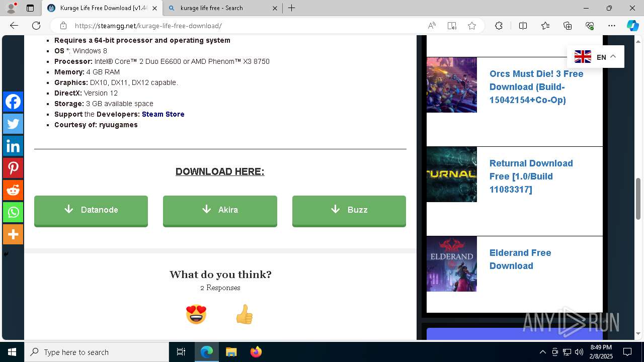Open Windows Start menu
Screen dimensions: 644x362
12,352
